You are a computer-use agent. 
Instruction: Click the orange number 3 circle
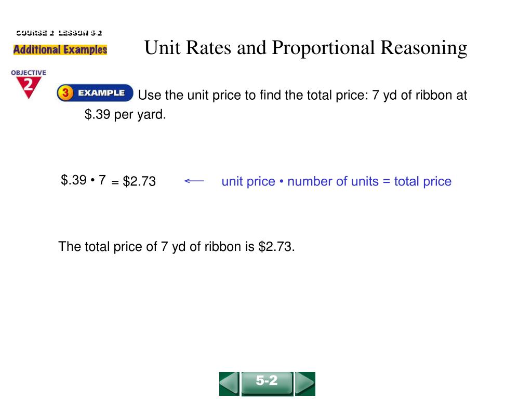click(x=65, y=92)
